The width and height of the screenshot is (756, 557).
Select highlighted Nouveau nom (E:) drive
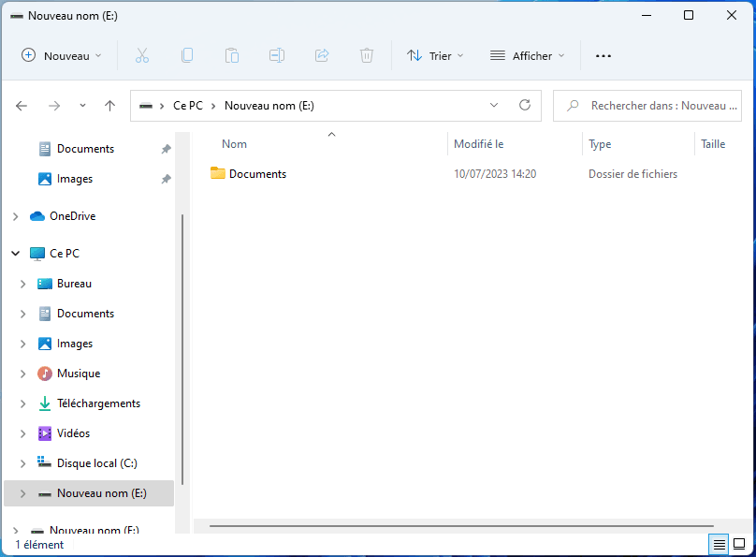coord(101,493)
